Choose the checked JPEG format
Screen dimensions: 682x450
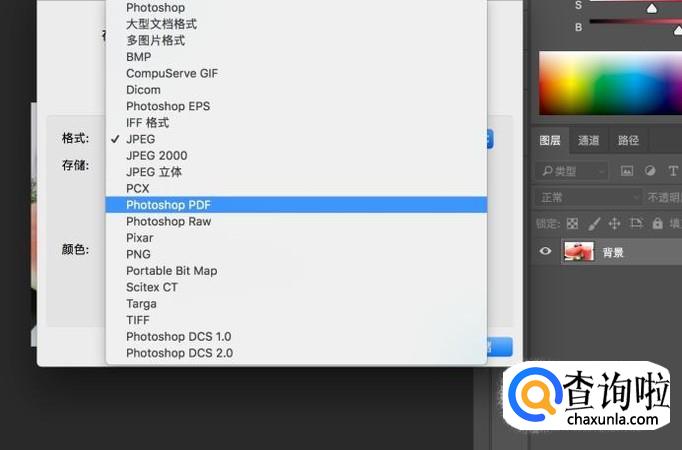click(296, 139)
